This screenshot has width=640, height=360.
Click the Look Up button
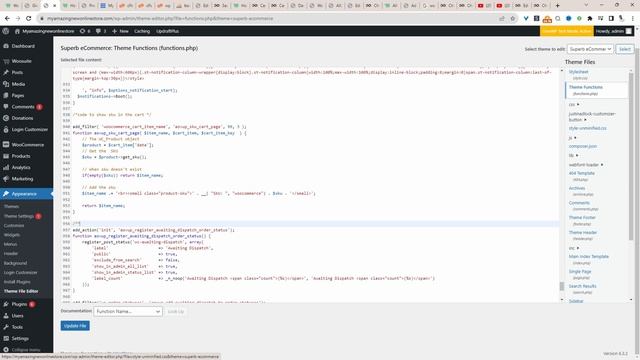coord(176,311)
